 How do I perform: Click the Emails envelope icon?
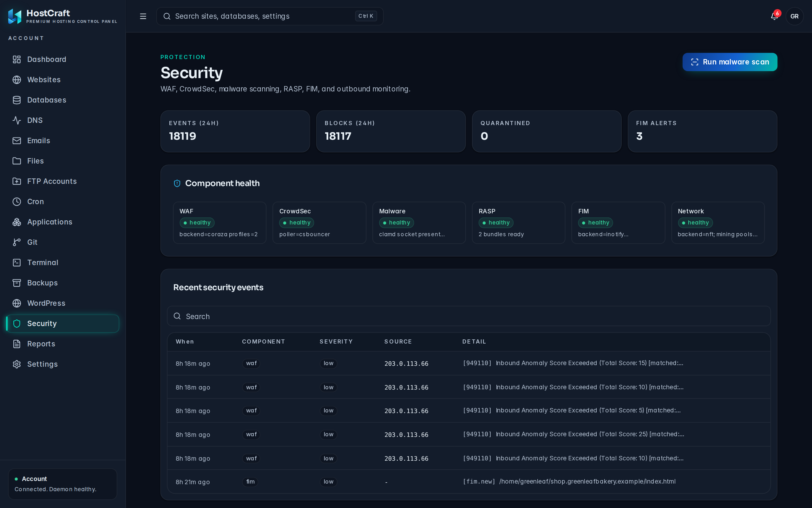tap(17, 141)
